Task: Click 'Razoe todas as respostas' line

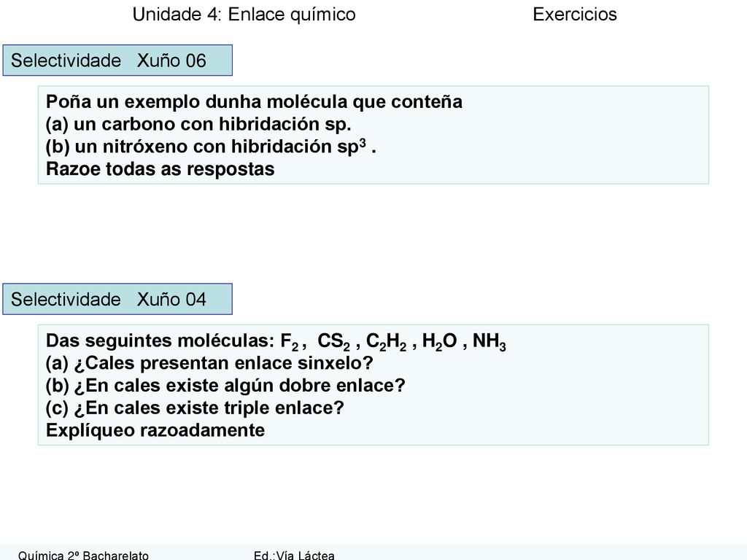Action: point(160,169)
